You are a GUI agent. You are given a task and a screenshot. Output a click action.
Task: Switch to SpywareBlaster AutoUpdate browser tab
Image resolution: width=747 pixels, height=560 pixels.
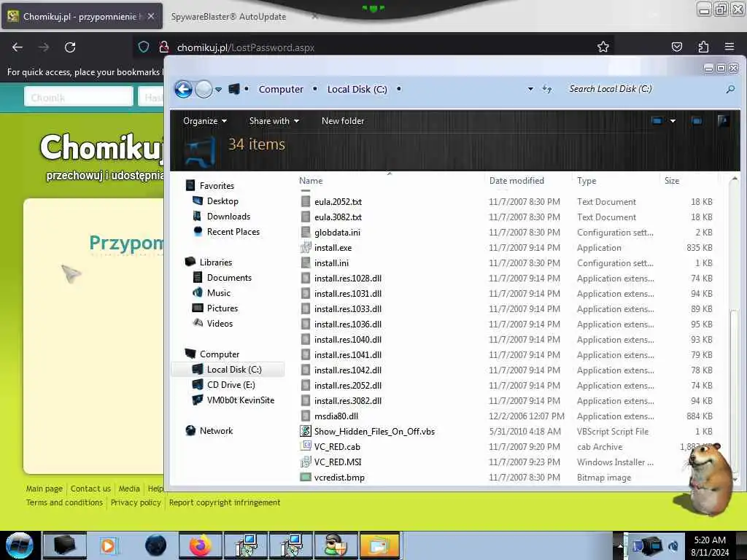[228, 17]
